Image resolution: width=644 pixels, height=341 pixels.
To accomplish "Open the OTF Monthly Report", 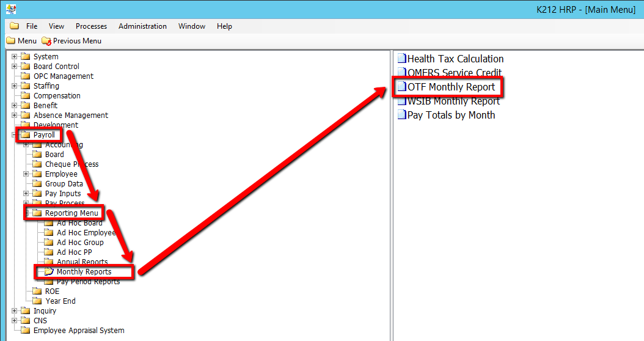I will pos(451,87).
